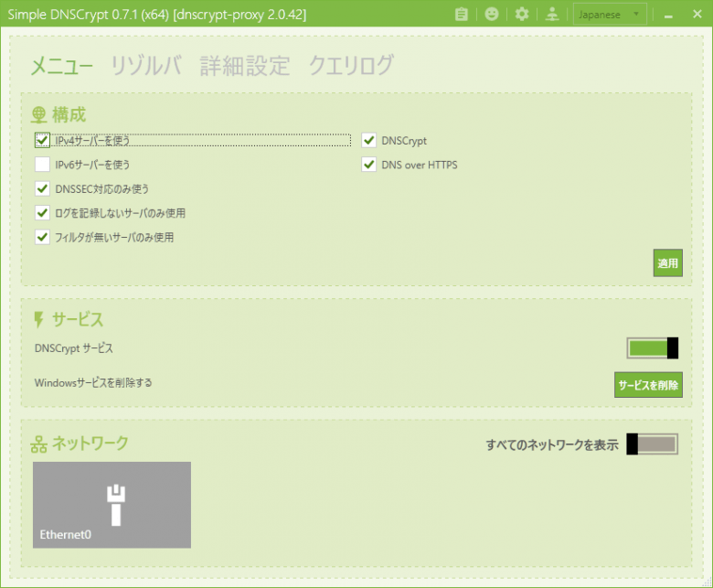Toggle フィルタが無いサーバのみ使用 checkbox

tap(42, 237)
